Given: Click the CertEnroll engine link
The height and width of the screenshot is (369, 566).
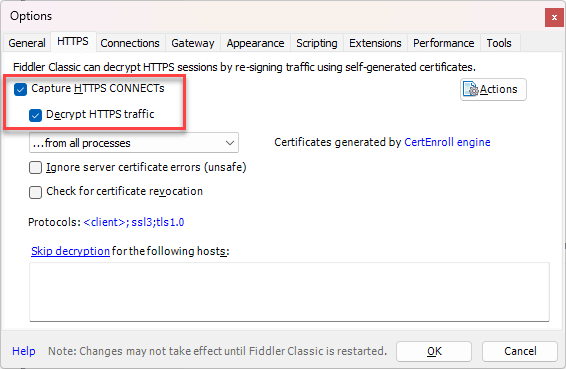Looking at the screenshot, I should 447,142.
